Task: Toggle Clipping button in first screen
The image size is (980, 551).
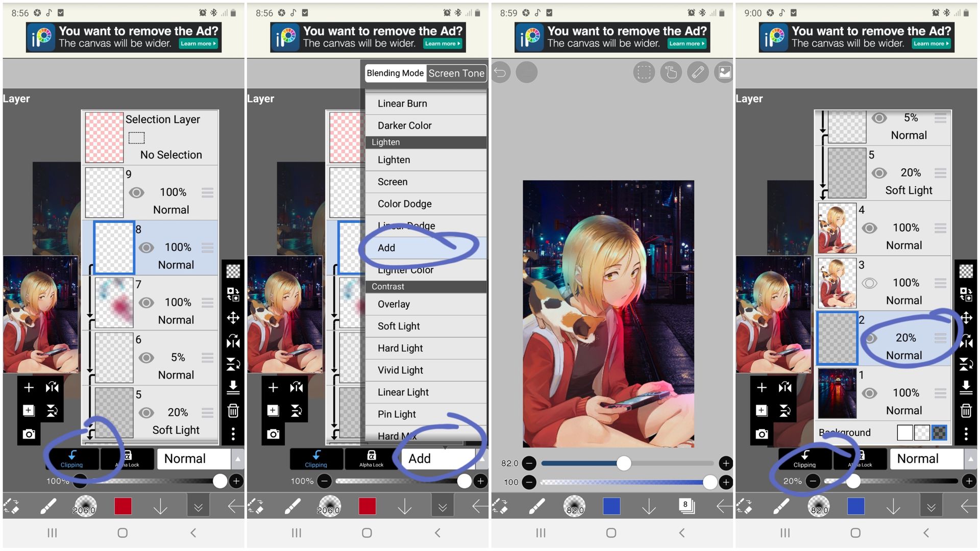Action: click(72, 459)
